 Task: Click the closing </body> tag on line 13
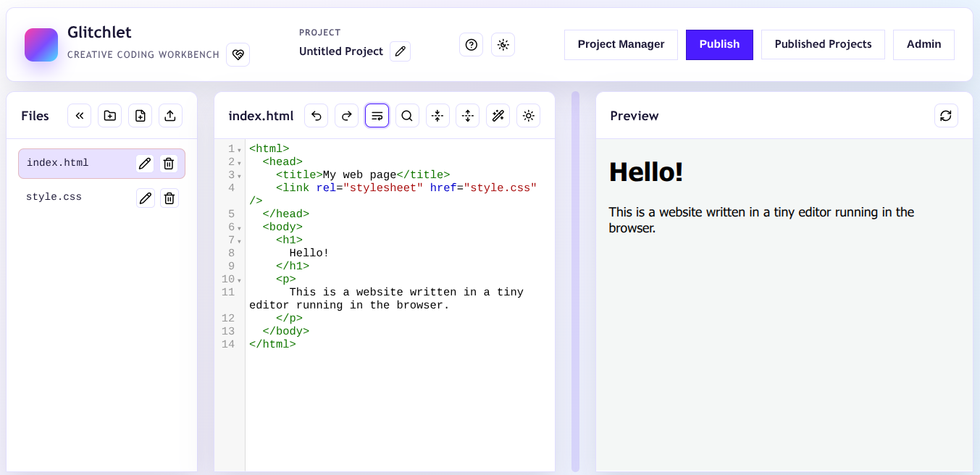[x=286, y=332]
